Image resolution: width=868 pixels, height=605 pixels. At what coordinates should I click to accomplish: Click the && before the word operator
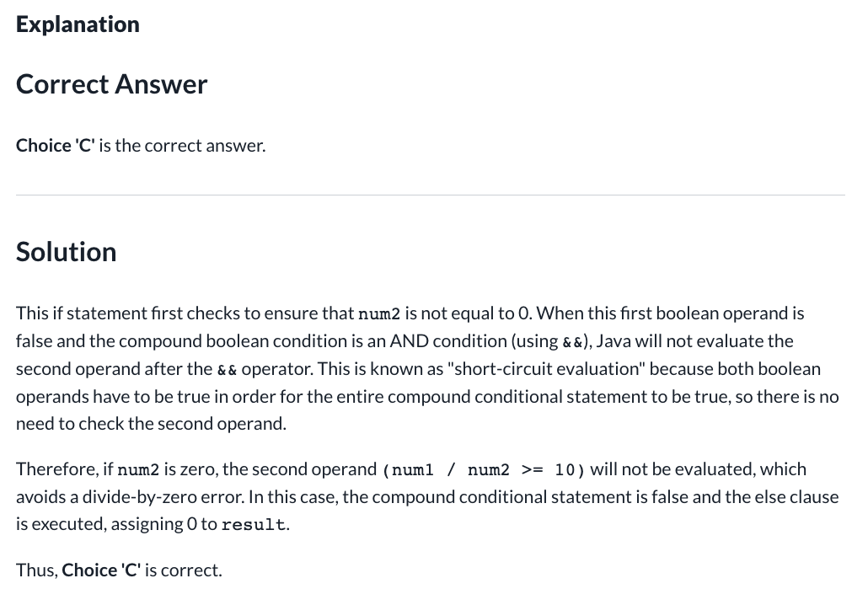coord(227,370)
